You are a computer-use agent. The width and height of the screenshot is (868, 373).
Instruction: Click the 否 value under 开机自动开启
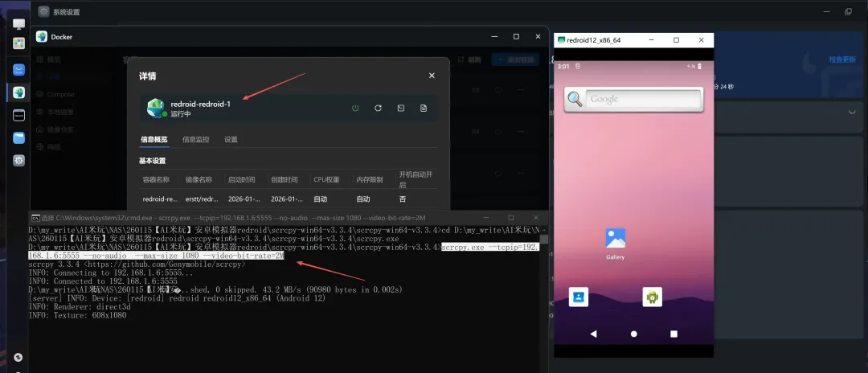click(x=403, y=199)
